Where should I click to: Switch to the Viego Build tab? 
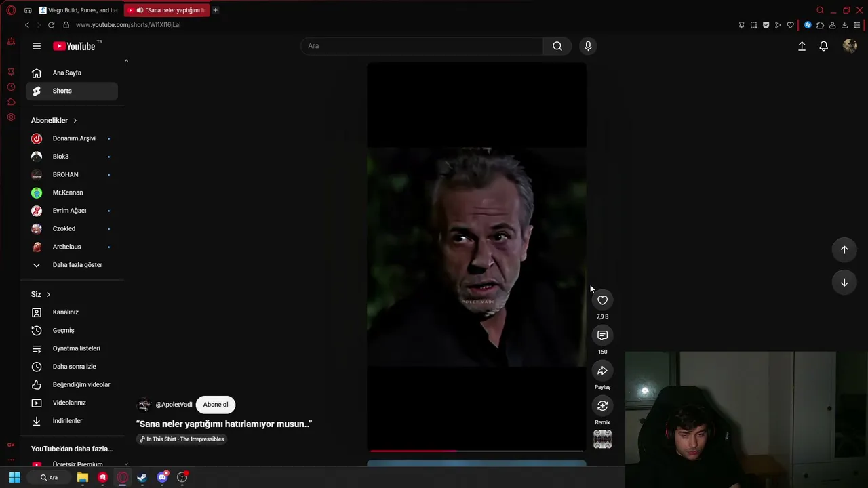pos(79,10)
